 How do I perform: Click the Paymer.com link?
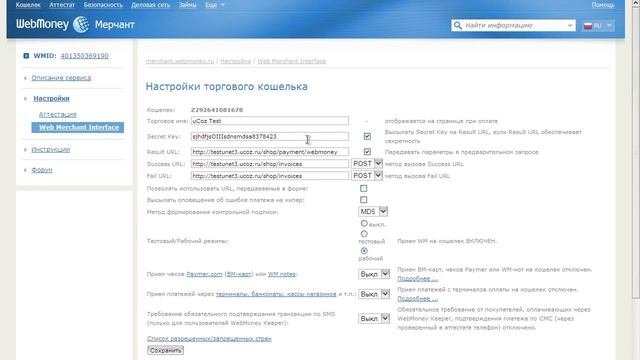[204, 274]
